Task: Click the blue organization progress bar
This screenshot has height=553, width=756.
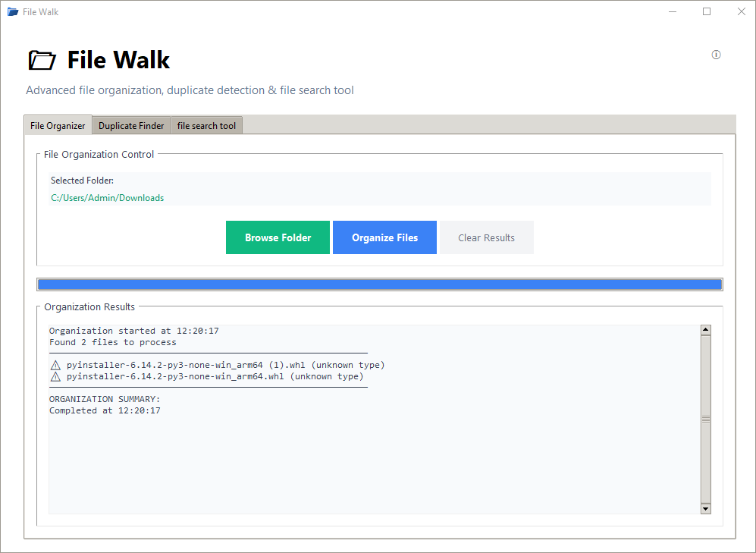Action: tap(379, 284)
